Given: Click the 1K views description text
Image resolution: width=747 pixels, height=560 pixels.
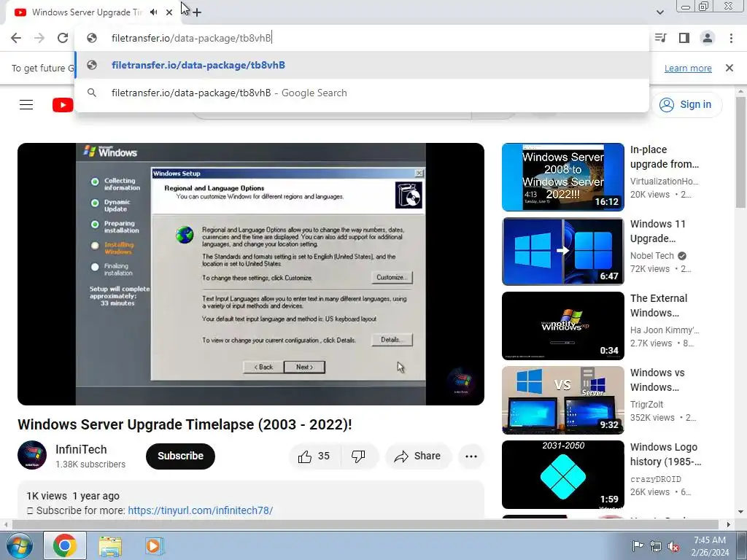Looking at the screenshot, I should tap(47, 496).
